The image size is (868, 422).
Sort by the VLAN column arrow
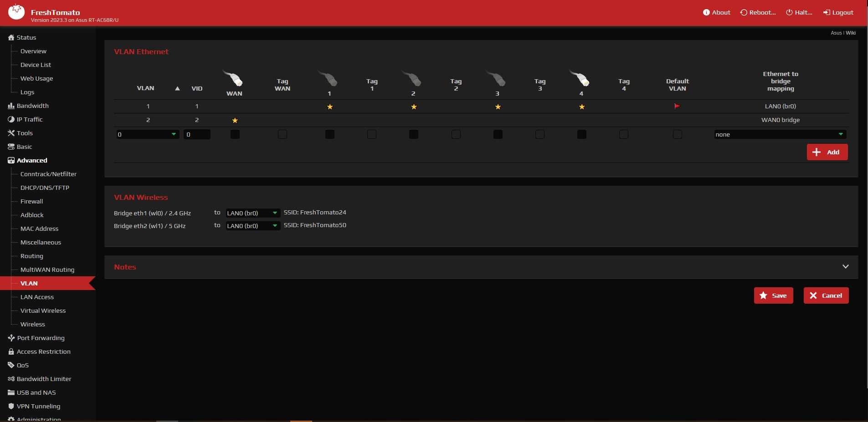click(x=177, y=88)
